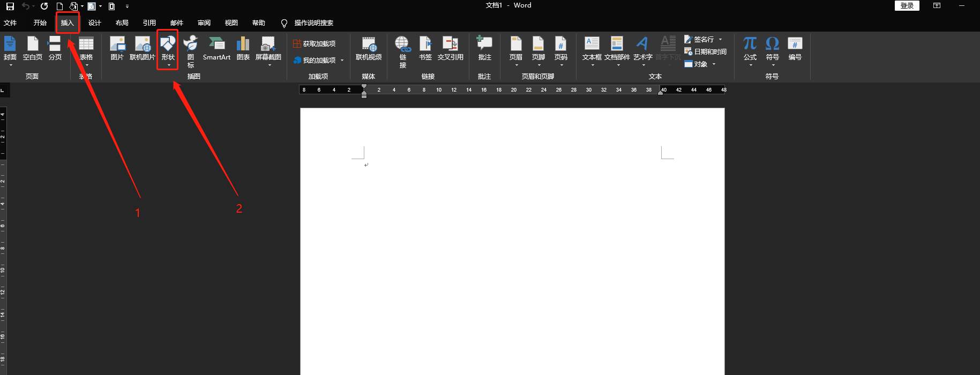Open Customize Quick Access Toolbar dropdown

click(127, 6)
